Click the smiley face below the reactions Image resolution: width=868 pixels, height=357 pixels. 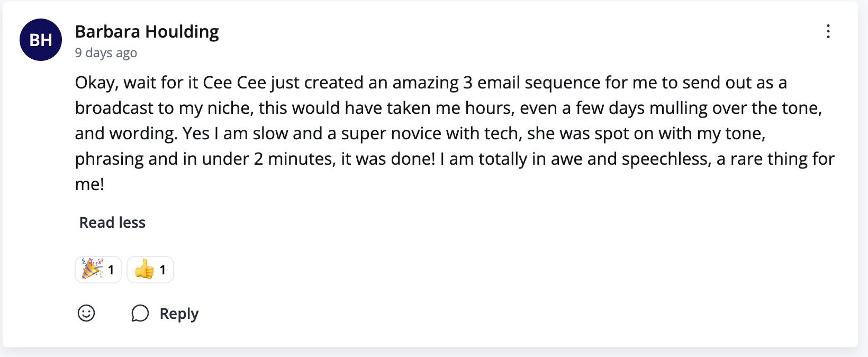87,313
